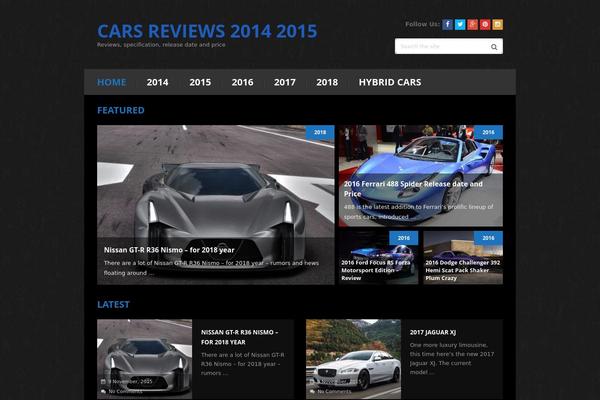This screenshot has height=400, width=600.
Task: Open 2016 Ferrari 488 Spider article title
Action: tap(413, 189)
